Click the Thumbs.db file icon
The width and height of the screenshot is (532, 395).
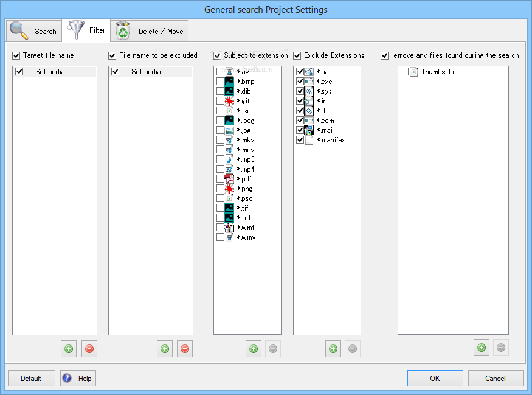pyautogui.click(x=413, y=72)
